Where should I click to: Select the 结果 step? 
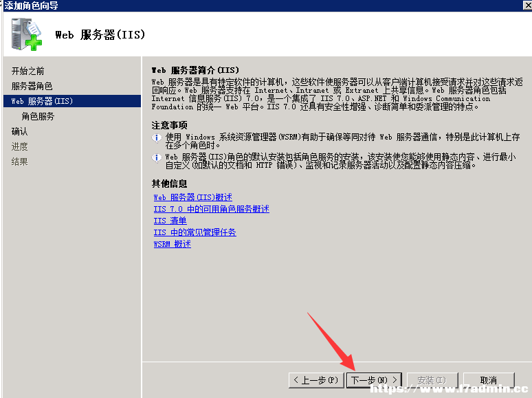19,162
